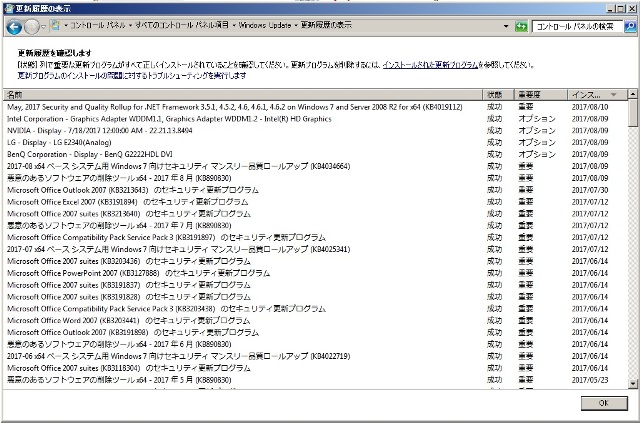Select the Office Outlook 2007 KB3213643 row

(315, 190)
